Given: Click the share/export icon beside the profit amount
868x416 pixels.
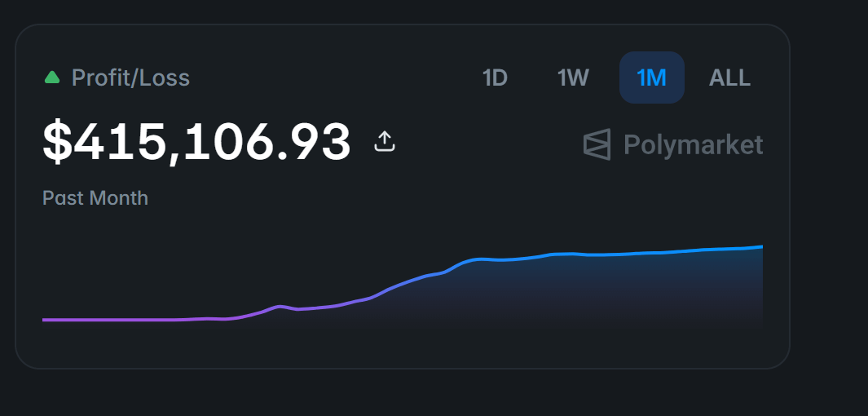Looking at the screenshot, I should [x=385, y=141].
